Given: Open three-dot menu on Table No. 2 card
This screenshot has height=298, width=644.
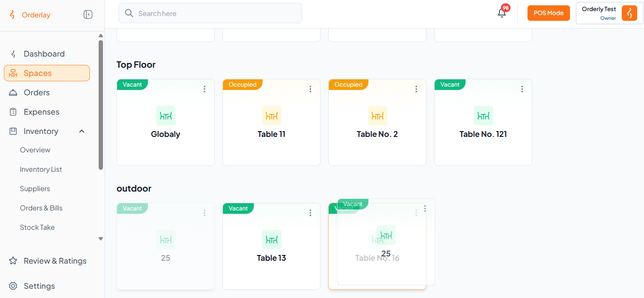Looking at the screenshot, I should coord(416,89).
